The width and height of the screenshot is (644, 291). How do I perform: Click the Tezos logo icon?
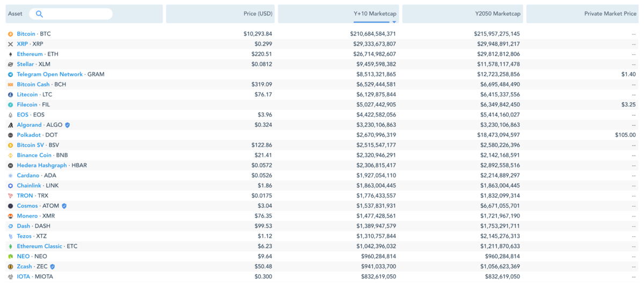[10, 236]
